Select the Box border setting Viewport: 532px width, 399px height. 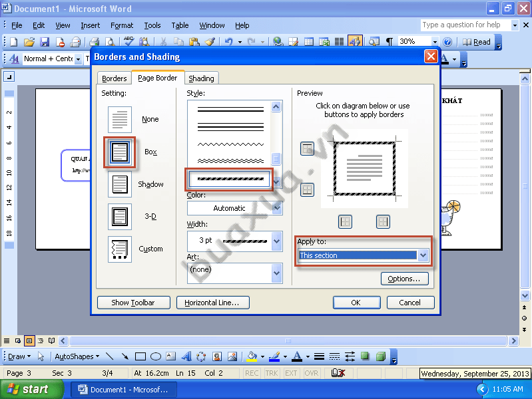120,152
